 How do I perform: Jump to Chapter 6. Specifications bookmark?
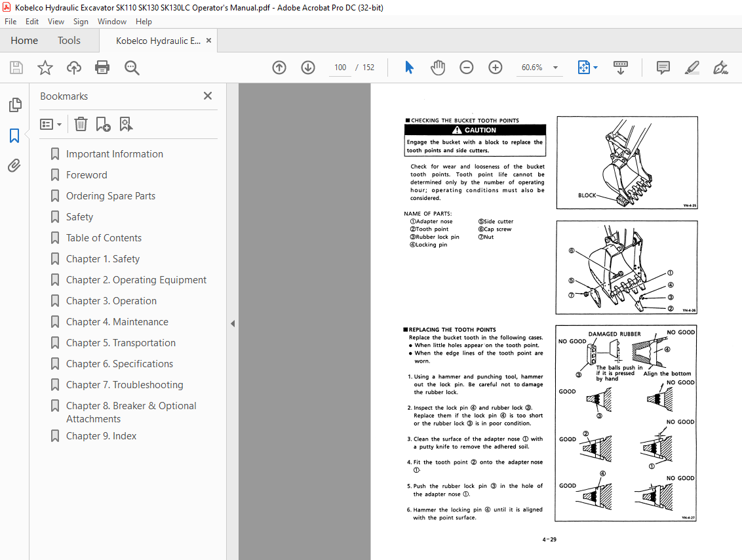119,364
